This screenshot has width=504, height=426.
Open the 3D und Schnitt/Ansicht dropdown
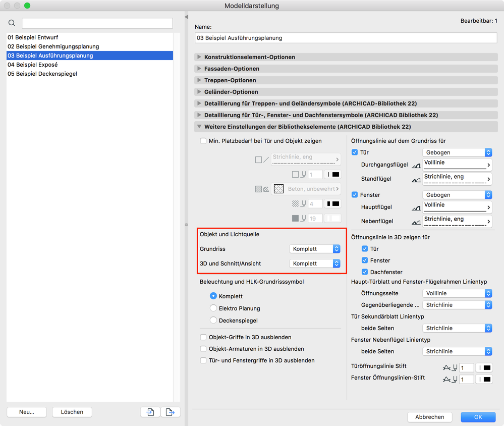click(x=315, y=263)
